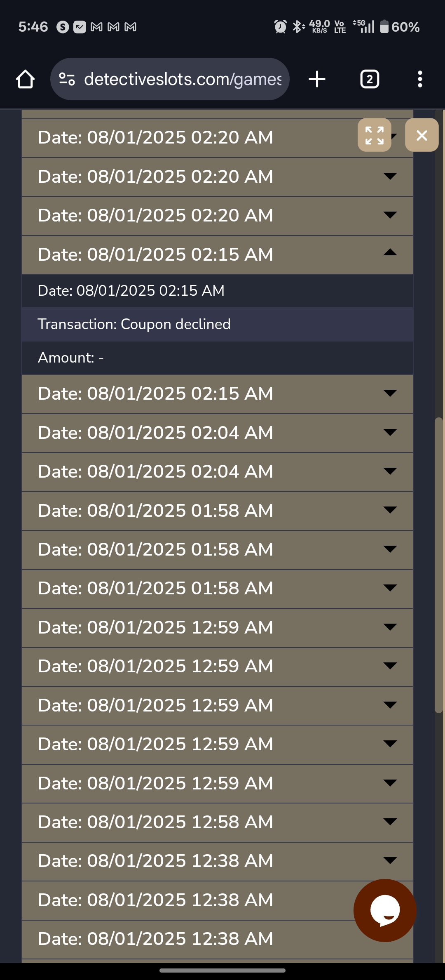
Task: Open the live chat bubble
Action: pyautogui.click(x=385, y=910)
